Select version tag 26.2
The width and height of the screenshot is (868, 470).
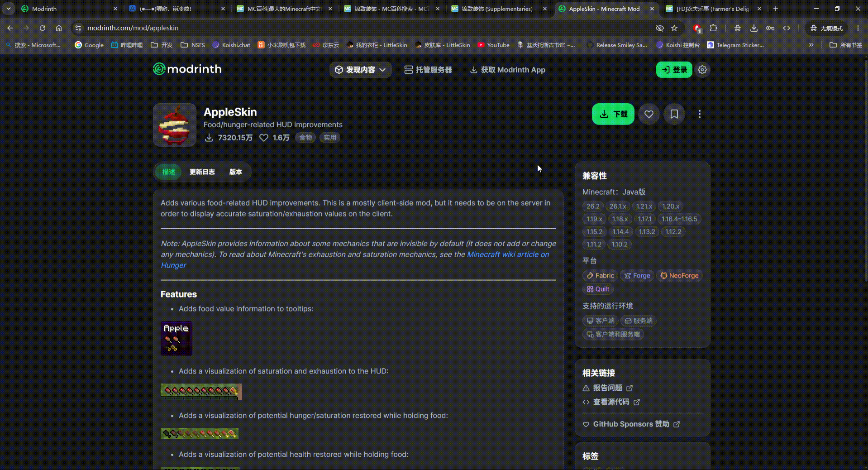593,206
